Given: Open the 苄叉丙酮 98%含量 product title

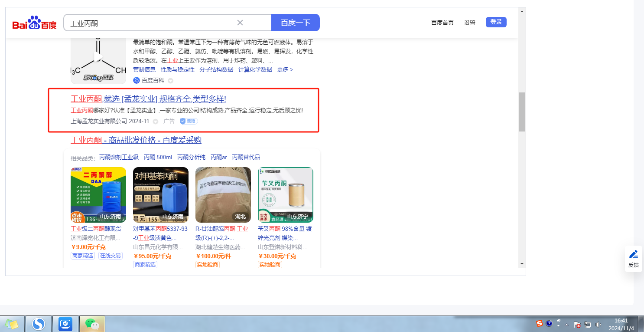Looking at the screenshot, I should pyautogui.click(x=285, y=233).
